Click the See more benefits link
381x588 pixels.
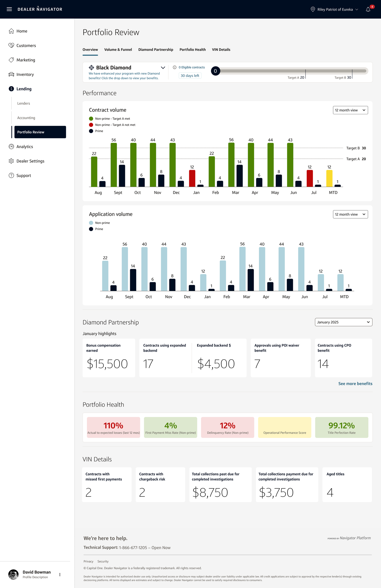point(355,384)
